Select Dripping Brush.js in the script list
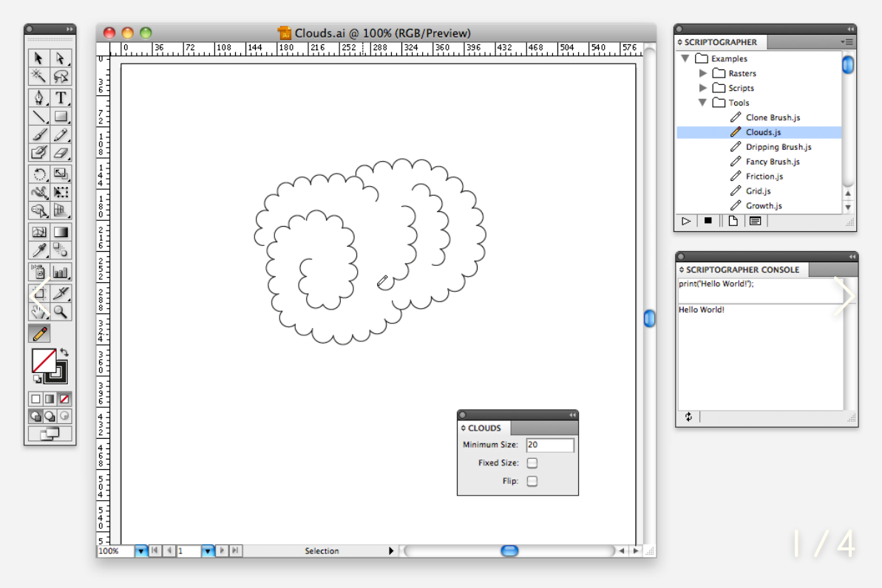The height and width of the screenshot is (588, 882). (778, 147)
